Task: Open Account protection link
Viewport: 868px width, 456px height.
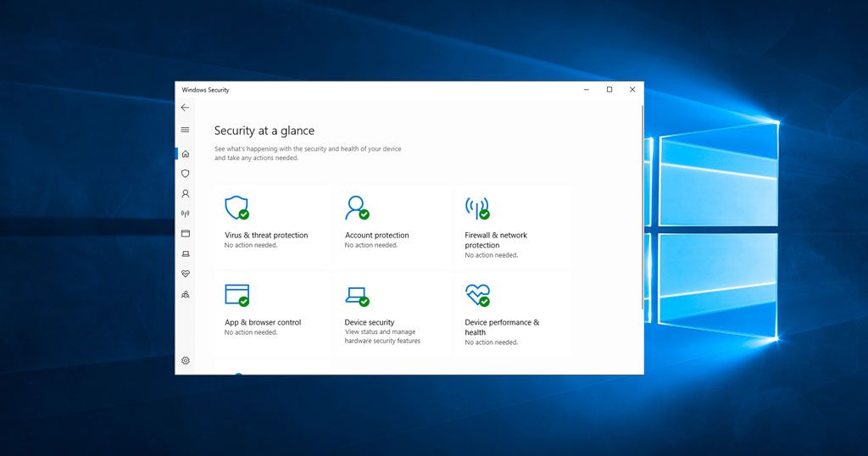Action: [x=377, y=235]
